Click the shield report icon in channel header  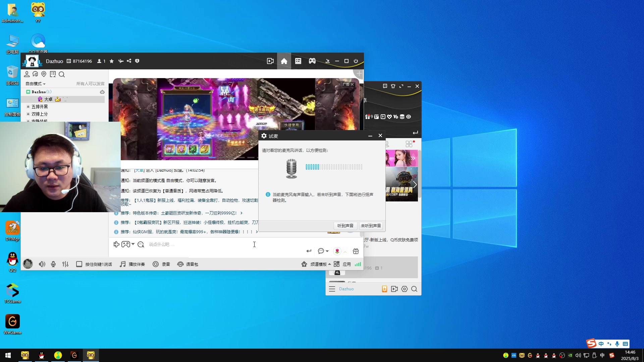pyautogui.click(x=137, y=61)
